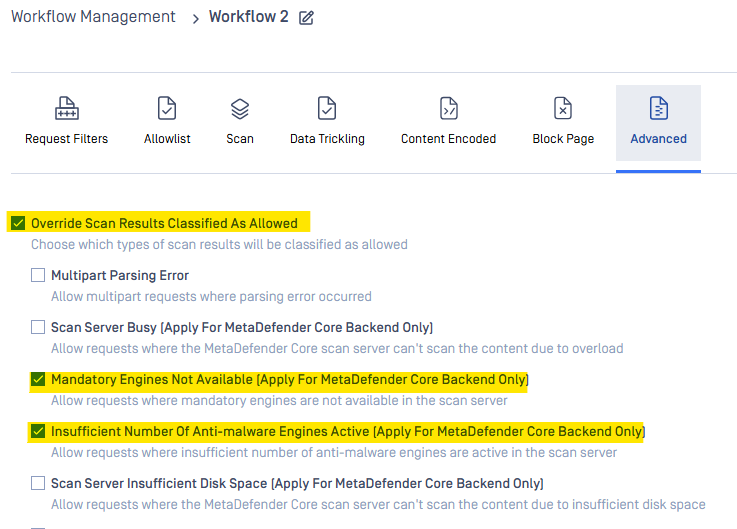The image size is (737, 529).
Task: Toggle Insufficient Number Of Anti-malware Engines checkbox
Action: click(38, 431)
